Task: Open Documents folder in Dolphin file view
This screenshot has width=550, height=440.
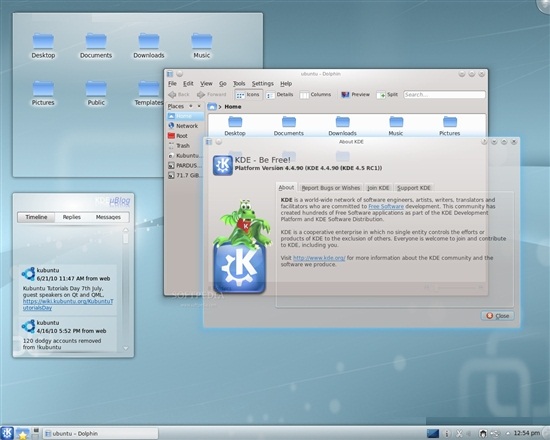Action: (289, 126)
